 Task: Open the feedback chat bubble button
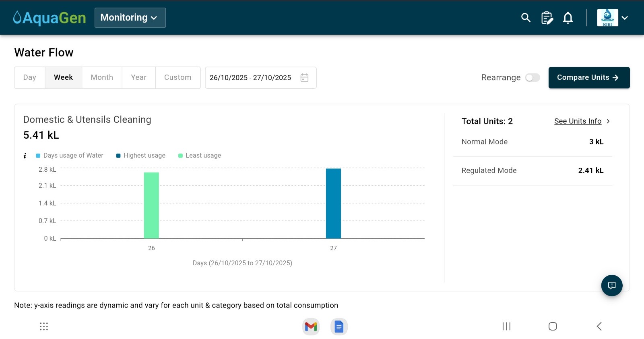(x=611, y=285)
